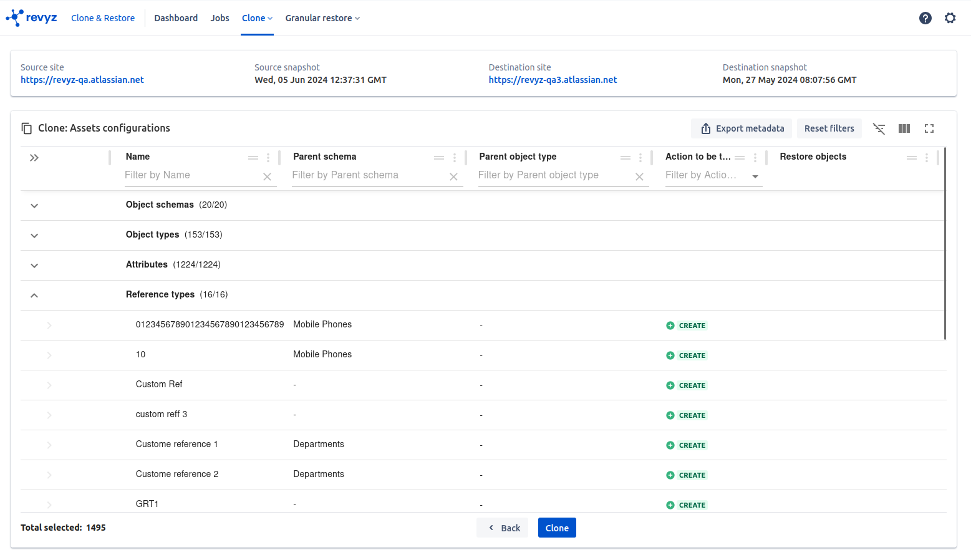
Task: Expand the Attributes group
Action: pyautogui.click(x=34, y=266)
